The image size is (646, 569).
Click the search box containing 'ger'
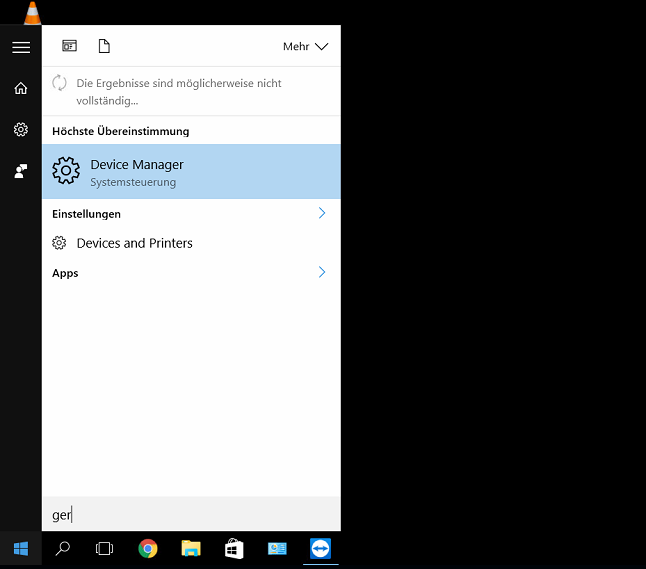click(191, 514)
